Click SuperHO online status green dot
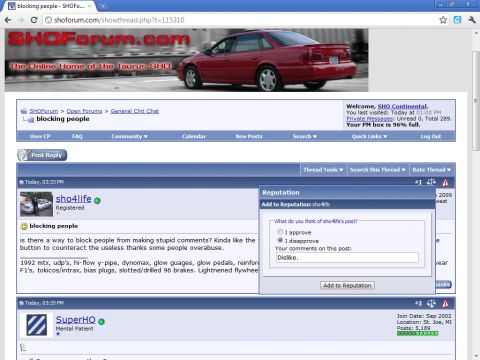This screenshot has height=360, width=480. click(101, 322)
